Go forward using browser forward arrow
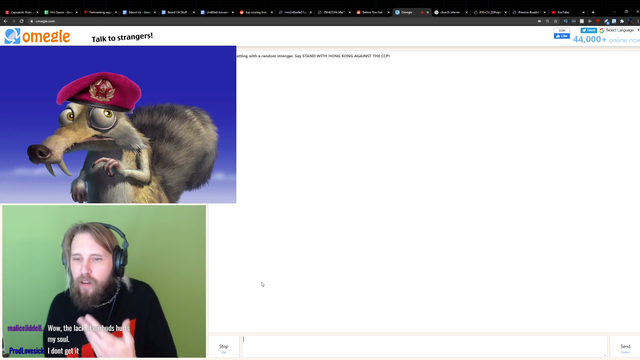 coord(13,21)
